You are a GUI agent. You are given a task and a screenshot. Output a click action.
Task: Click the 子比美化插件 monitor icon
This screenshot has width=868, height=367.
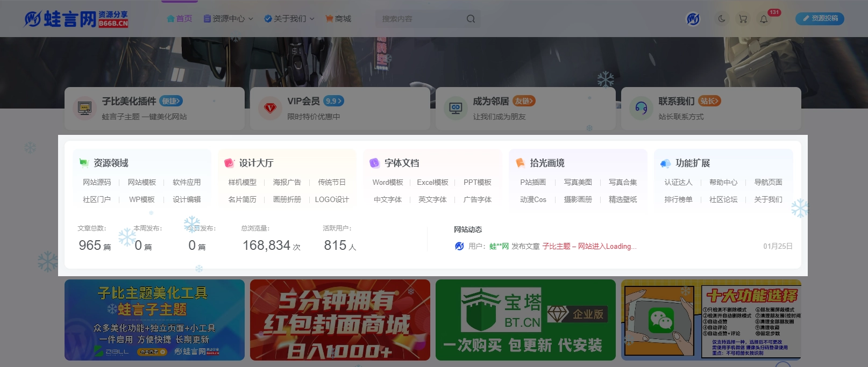click(84, 108)
